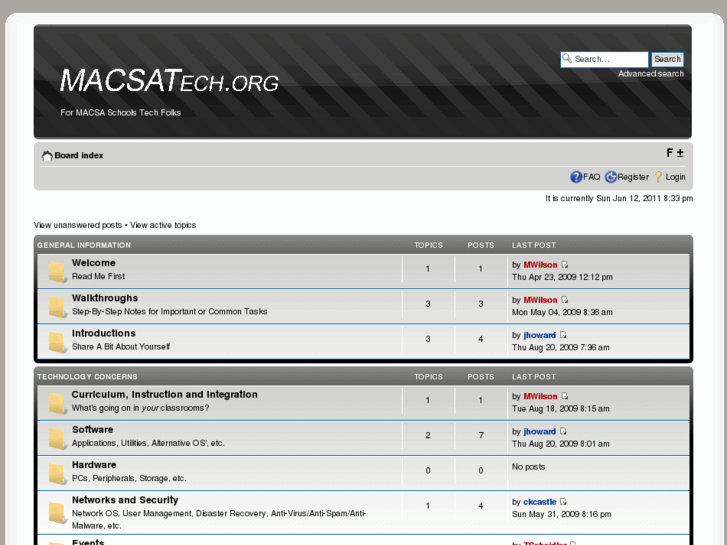Open the Welcome forum folder icon
Viewport: 727px width, 545px height.
pos(57,271)
